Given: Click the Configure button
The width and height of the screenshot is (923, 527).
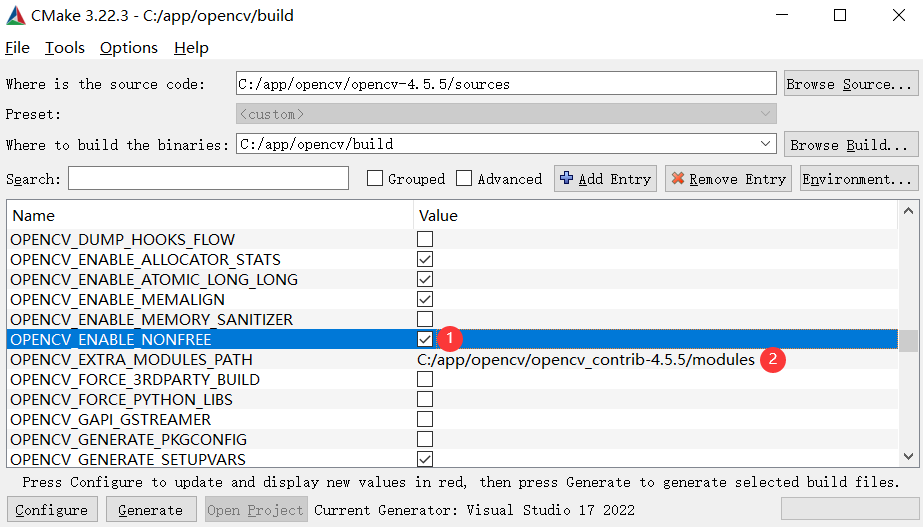Looking at the screenshot, I should coord(52,510).
